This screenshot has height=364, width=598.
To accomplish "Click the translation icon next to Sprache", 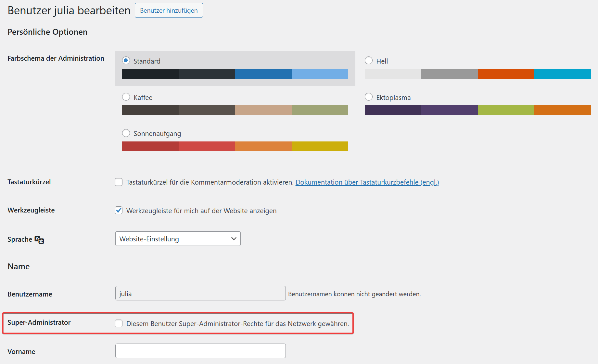I will [x=39, y=240].
